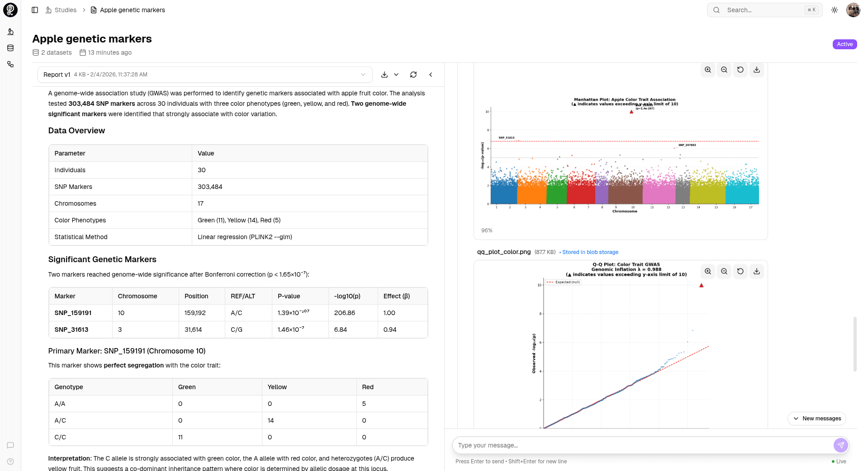Click the New messages button
The image size is (868, 471).
[x=817, y=419]
